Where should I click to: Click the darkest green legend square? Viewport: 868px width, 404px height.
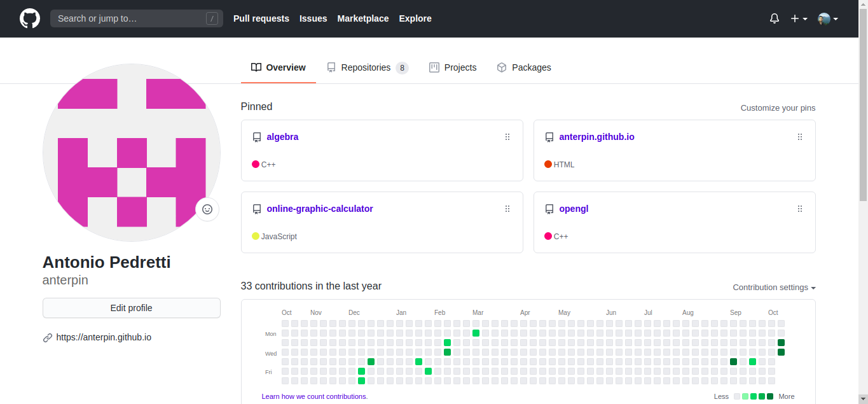[770, 396]
